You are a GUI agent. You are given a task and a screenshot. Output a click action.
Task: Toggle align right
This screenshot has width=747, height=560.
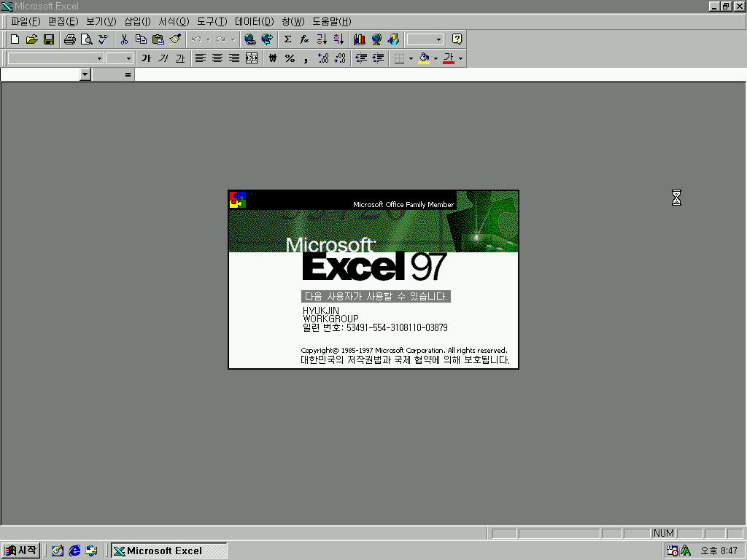pos(234,58)
